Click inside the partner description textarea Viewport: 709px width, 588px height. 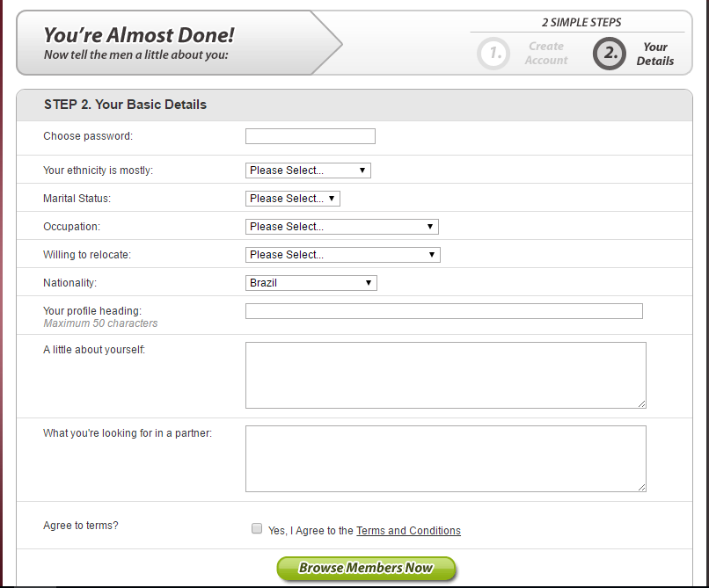click(446, 459)
